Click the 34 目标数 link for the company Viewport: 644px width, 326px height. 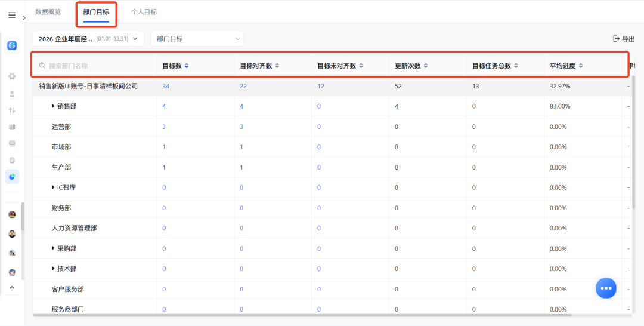(x=166, y=87)
